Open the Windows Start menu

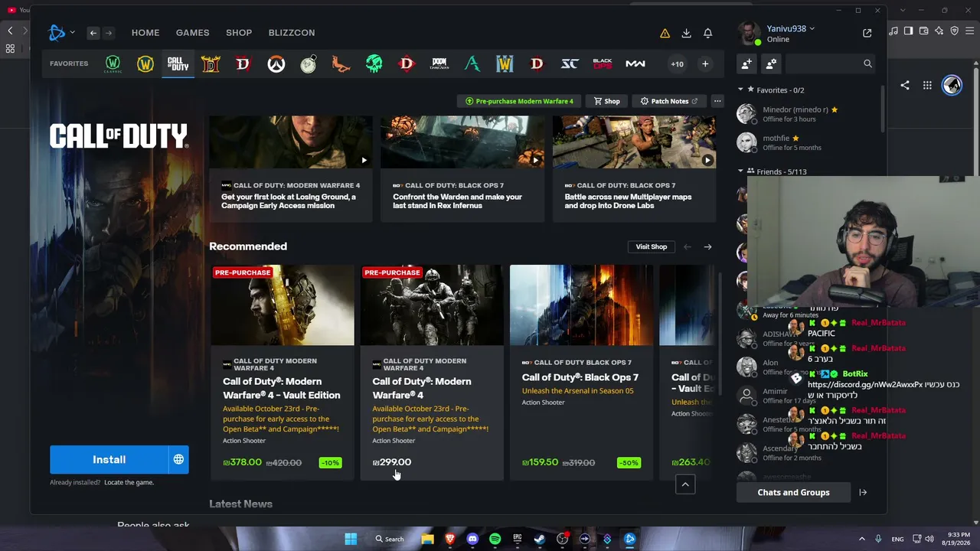coord(351,539)
